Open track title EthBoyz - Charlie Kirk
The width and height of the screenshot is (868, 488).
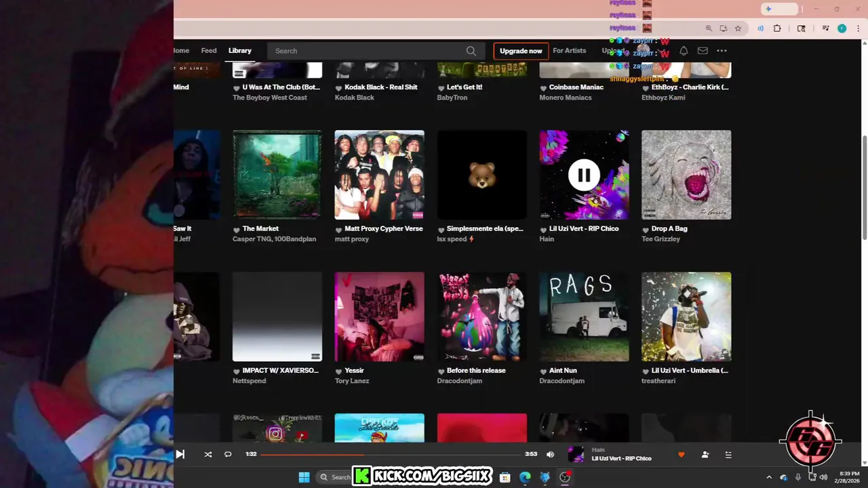[690, 87]
